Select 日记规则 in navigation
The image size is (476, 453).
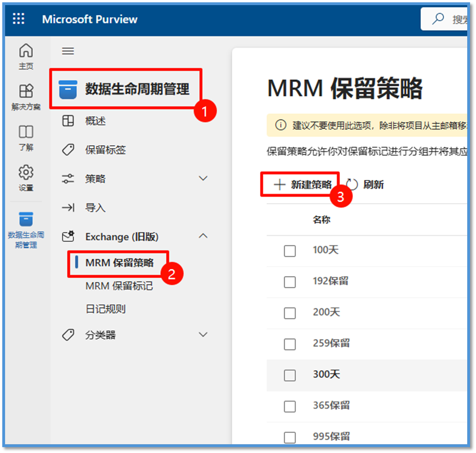(x=105, y=309)
